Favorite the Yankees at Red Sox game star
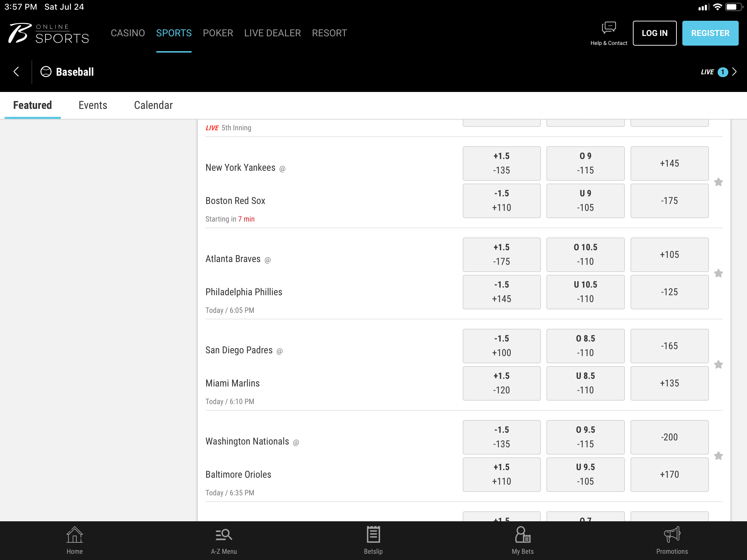This screenshot has width=747, height=560. pyautogui.click(x=718, y=182)
